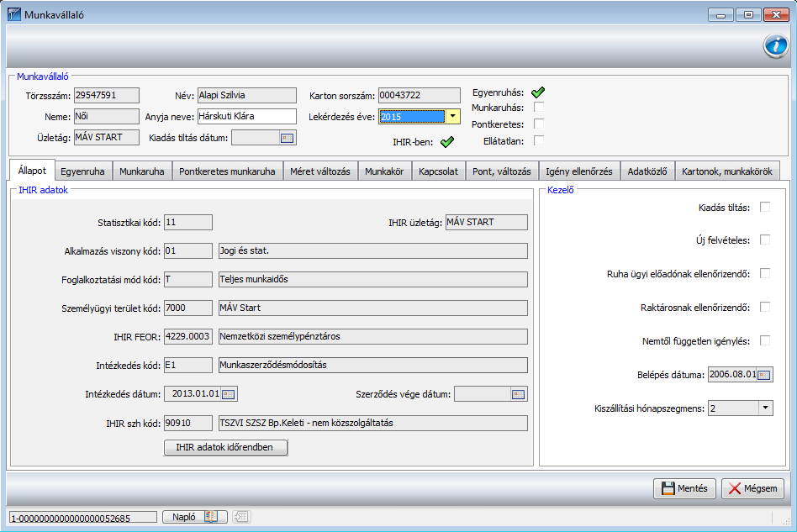Open the Pontkeretes munkaruha tab
This screenshot has height=532, width=797.
227,171
